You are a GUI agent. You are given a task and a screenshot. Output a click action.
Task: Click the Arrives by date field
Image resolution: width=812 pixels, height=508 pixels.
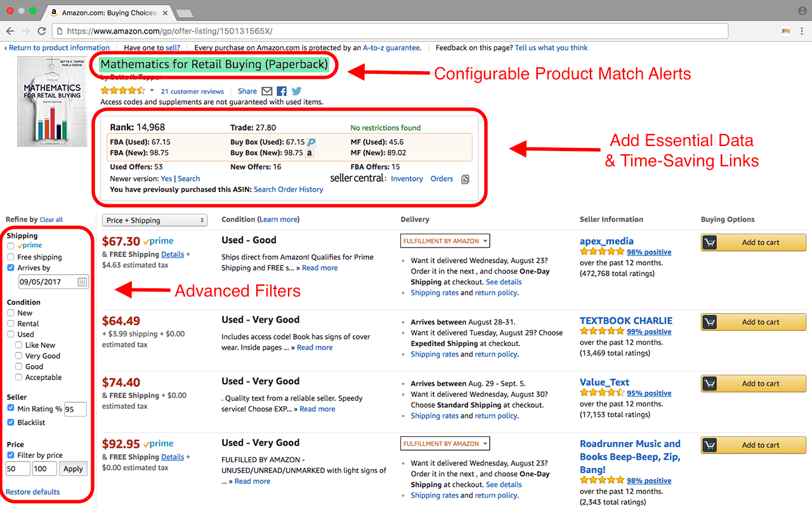(53, 282)
